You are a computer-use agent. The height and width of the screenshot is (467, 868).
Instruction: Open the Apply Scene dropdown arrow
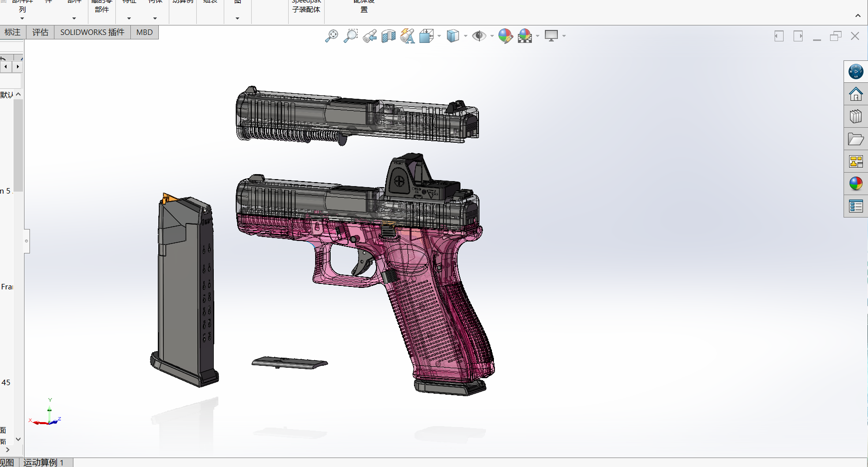(x=537, y=36)
